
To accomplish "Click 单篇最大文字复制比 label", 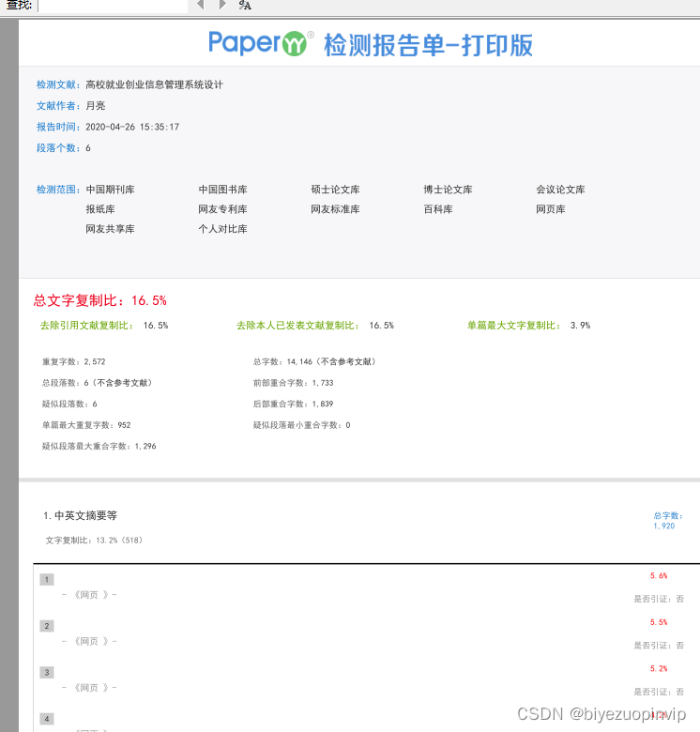I will [513, 326].
